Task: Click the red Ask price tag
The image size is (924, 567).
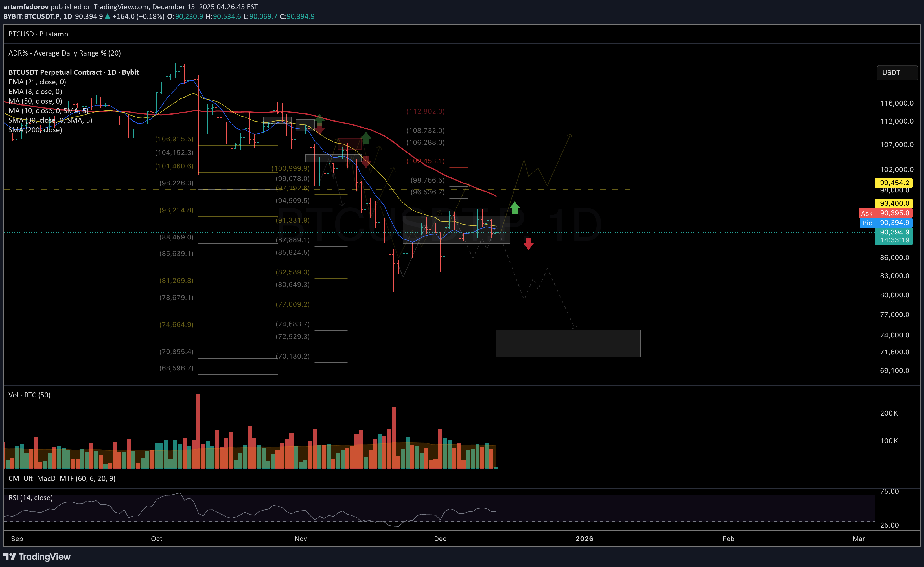Action: click(x=866, y=213)
